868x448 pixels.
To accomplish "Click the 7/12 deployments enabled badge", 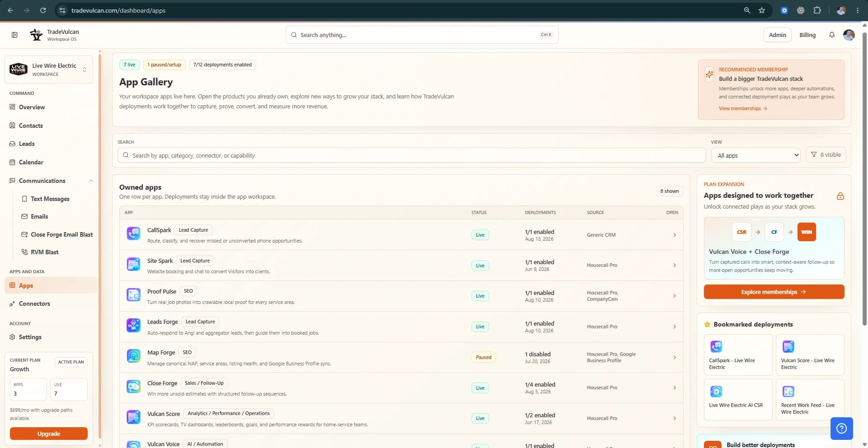I will [x=222, y=65].
